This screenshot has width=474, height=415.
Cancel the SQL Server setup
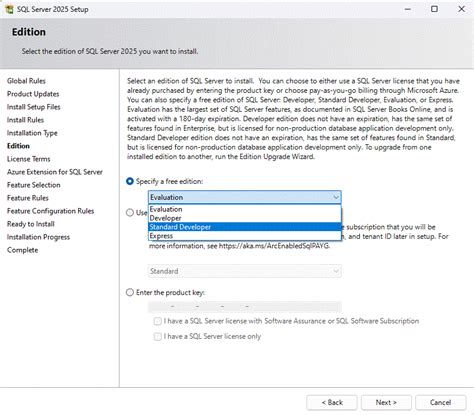pos(440,402)
